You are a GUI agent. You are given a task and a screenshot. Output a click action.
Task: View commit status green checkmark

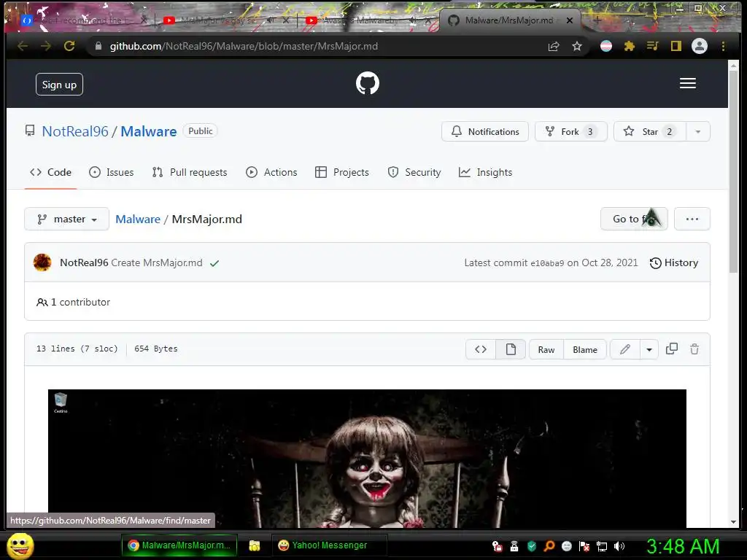click(214, 262)
